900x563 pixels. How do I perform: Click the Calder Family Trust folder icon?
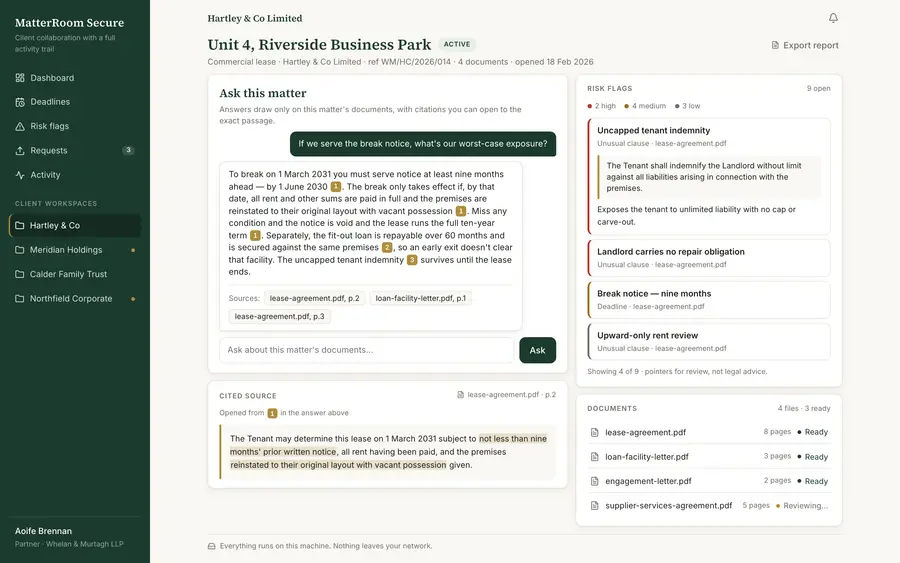pos(20,274)
